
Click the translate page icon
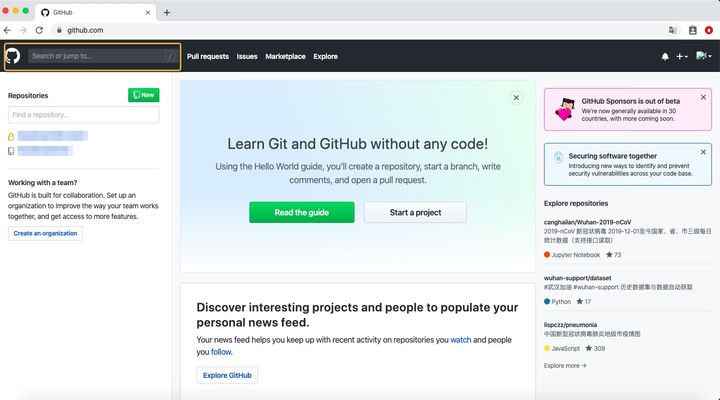tap(672, 30)
